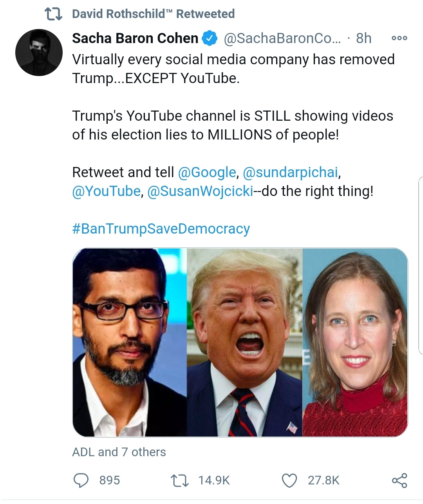Viewport: 423px width, 504px height.
Task: Open the @SusanWojcicki mention link
Action: [x=200, y=191]
